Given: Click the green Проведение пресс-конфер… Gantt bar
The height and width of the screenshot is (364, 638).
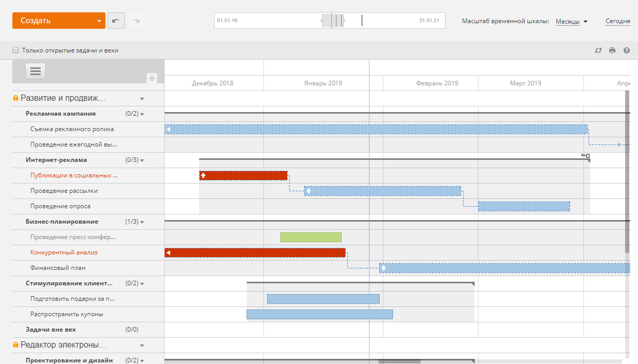Looking at the screenshot, I should pos(311,237).
